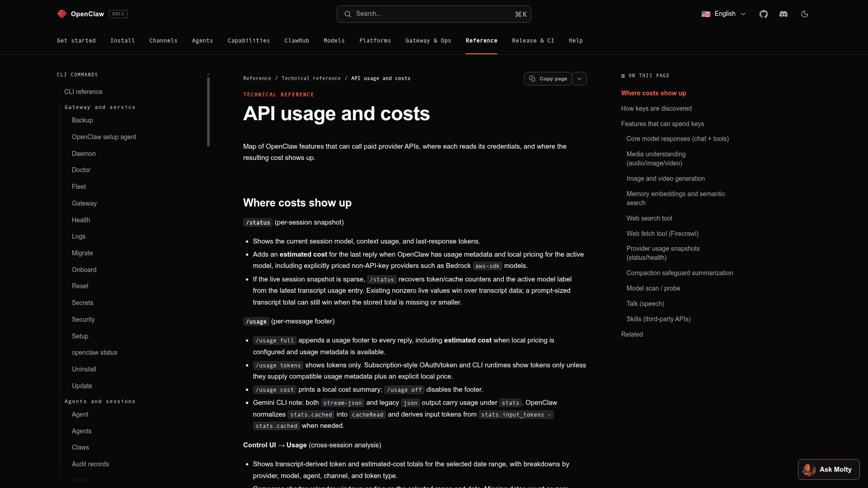Open the English language dropdown
This screenshot has height=488, width=868.
point(724,14)
